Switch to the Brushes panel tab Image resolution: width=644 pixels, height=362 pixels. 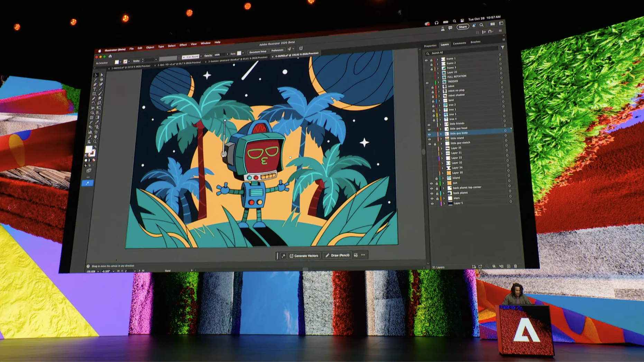tap(475, 42)
